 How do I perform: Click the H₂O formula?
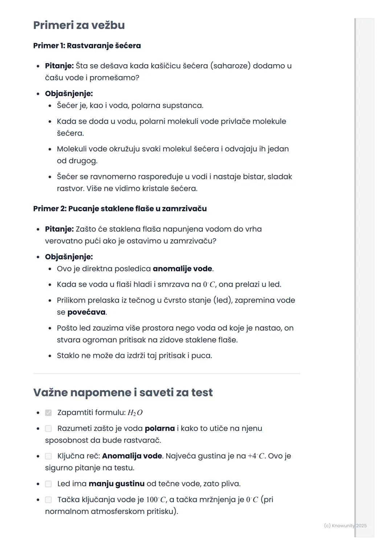tap(135, 413)
